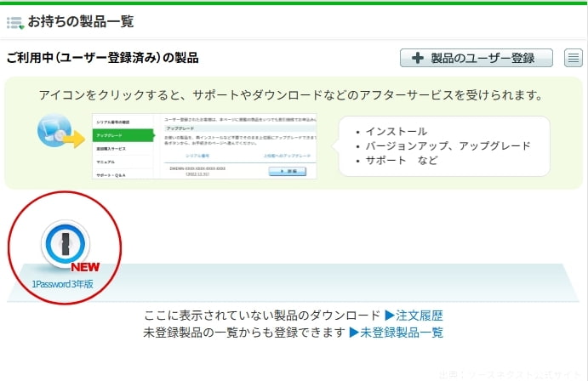Click the アイコンをクリックすると instruction text
Screen dimensions: 588x381
(x=291, y=95)
